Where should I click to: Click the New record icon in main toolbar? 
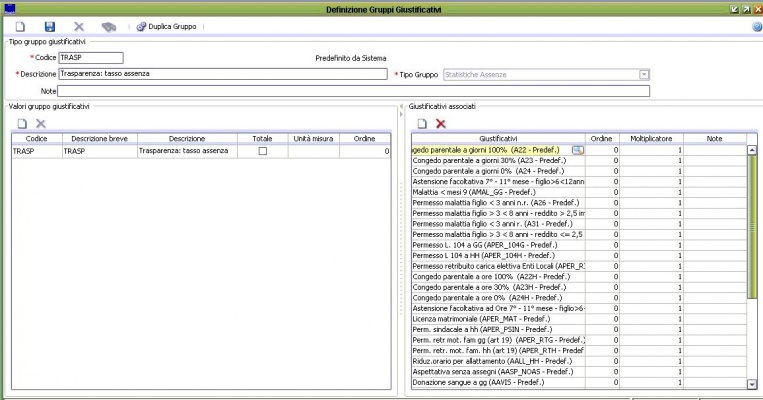[x=20, y=26]
